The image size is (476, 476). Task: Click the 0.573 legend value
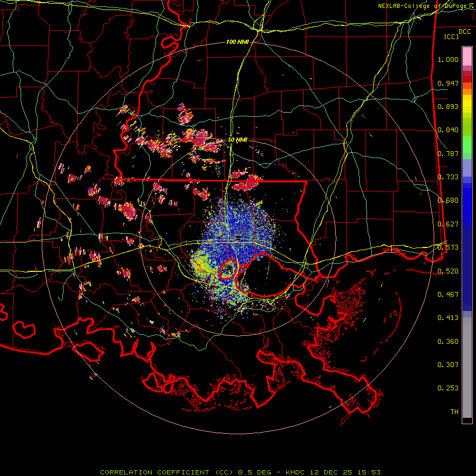pyautogui.click(x=448, y=248)
